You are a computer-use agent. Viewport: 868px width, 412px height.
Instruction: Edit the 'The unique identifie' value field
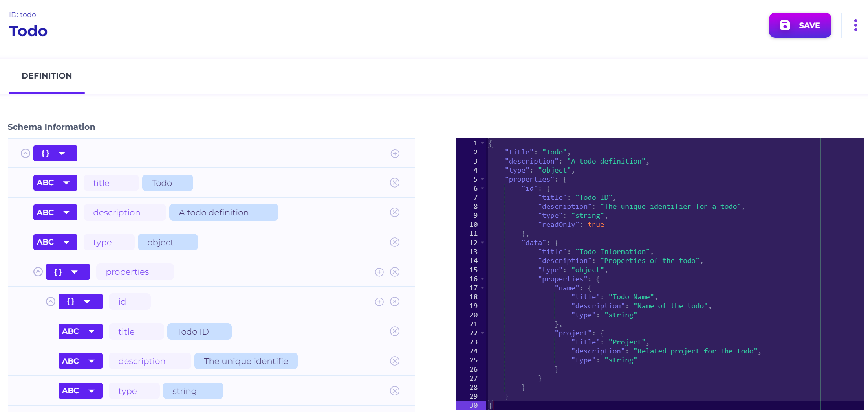pos(246,361)
